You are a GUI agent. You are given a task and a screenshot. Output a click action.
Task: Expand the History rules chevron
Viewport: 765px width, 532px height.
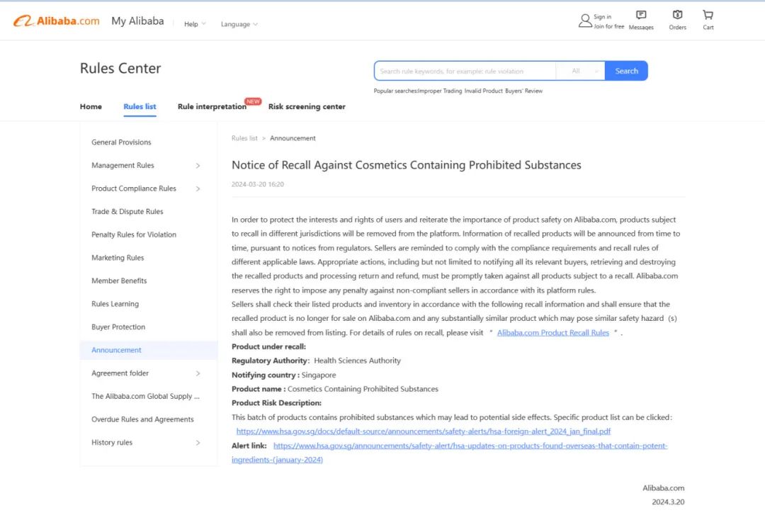click(x=198, y=443)
